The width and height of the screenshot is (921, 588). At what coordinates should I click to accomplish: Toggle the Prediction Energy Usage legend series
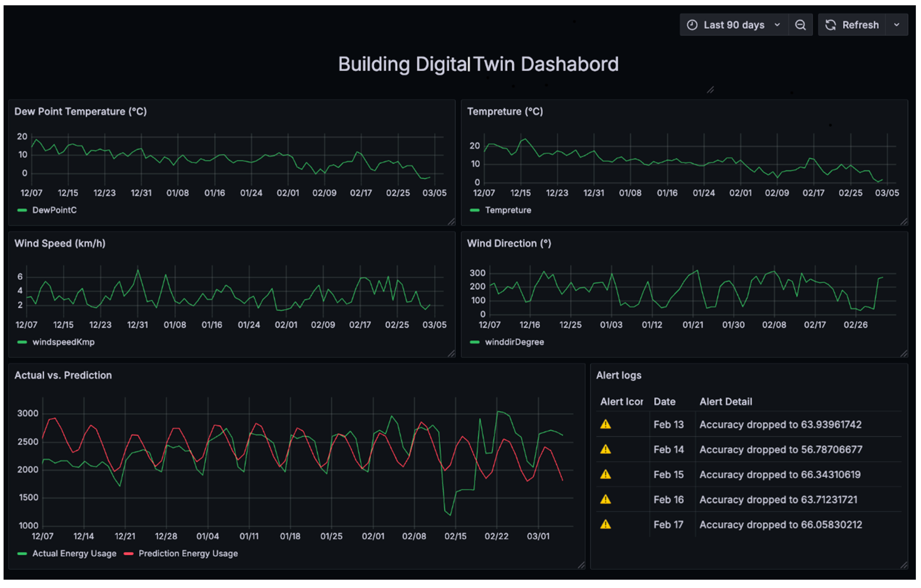coord(188,554)
